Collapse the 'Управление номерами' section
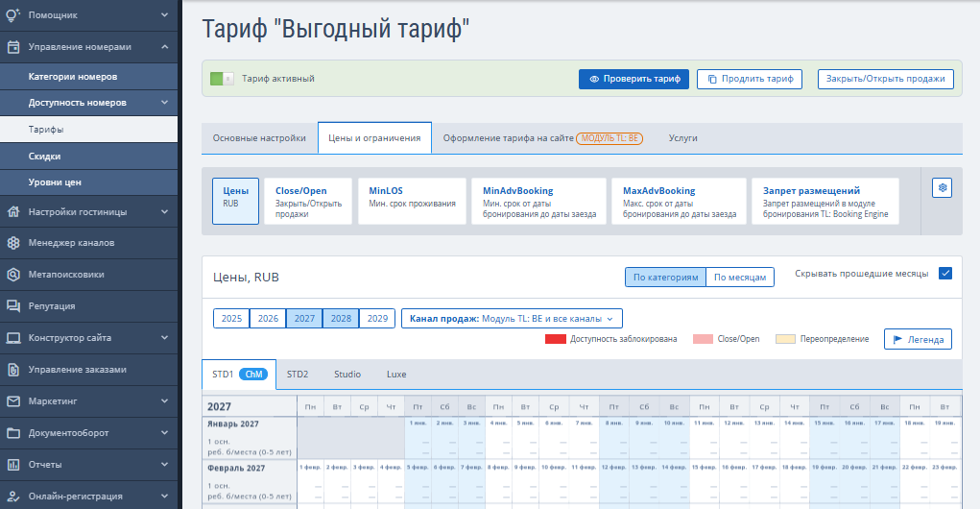The width and height of the screenshot is (980, 509). point(164,46)
